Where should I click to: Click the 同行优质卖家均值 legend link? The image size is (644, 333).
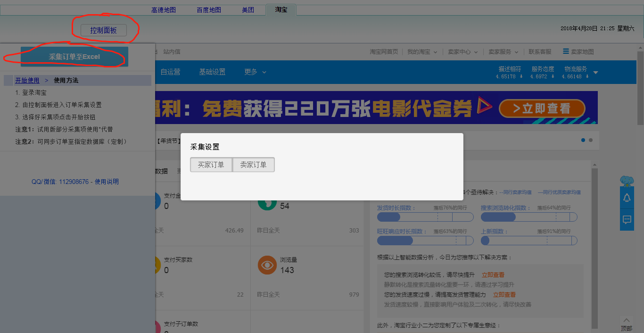[560, 192]
